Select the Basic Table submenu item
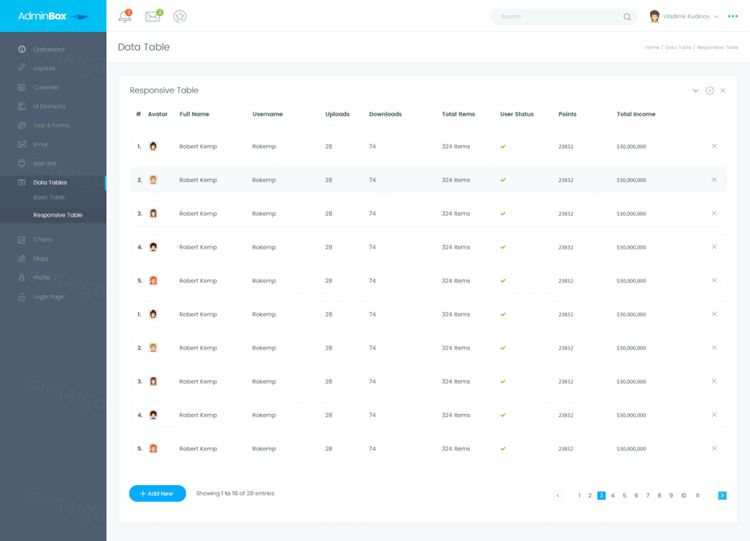This screenshot has width=750, height=541. (x=49, y=197)
